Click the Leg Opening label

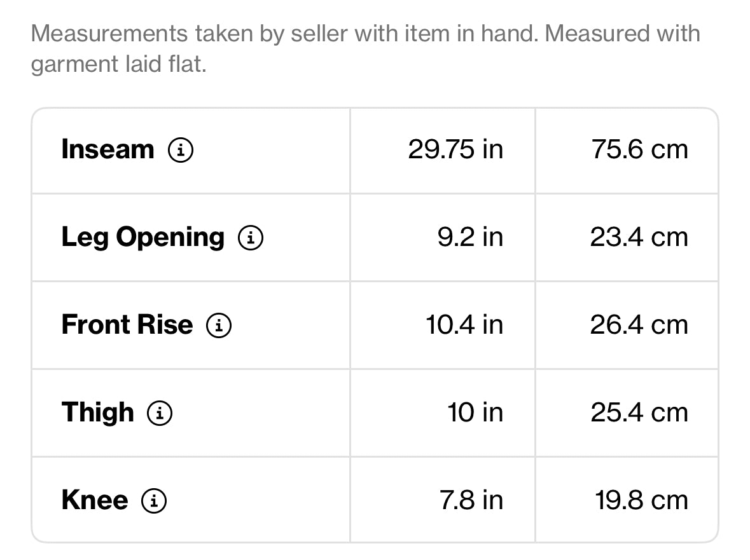143,238
